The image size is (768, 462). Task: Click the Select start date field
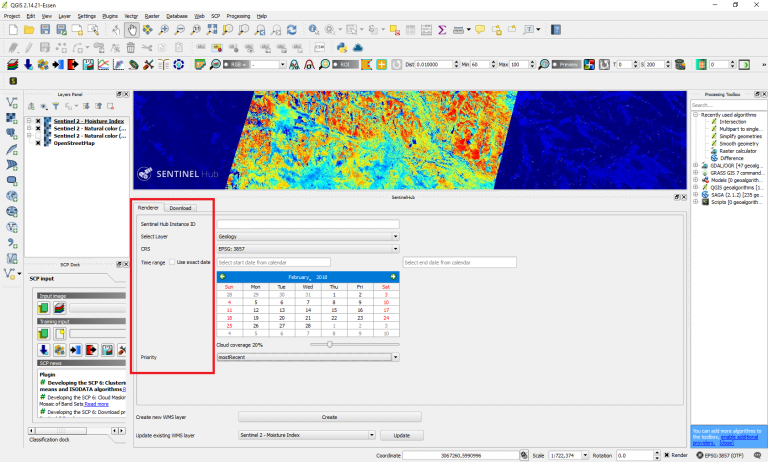(x=274, y=262)
